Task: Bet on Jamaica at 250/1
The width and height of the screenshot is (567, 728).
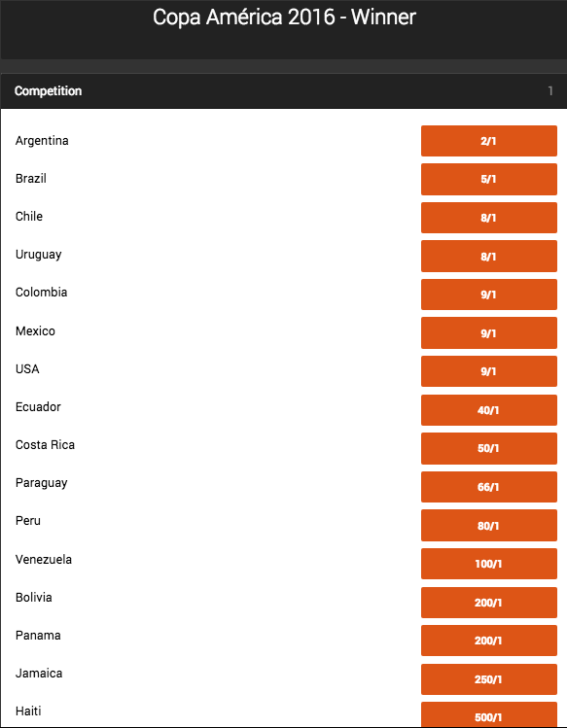Action: click(x=489, y=679)
